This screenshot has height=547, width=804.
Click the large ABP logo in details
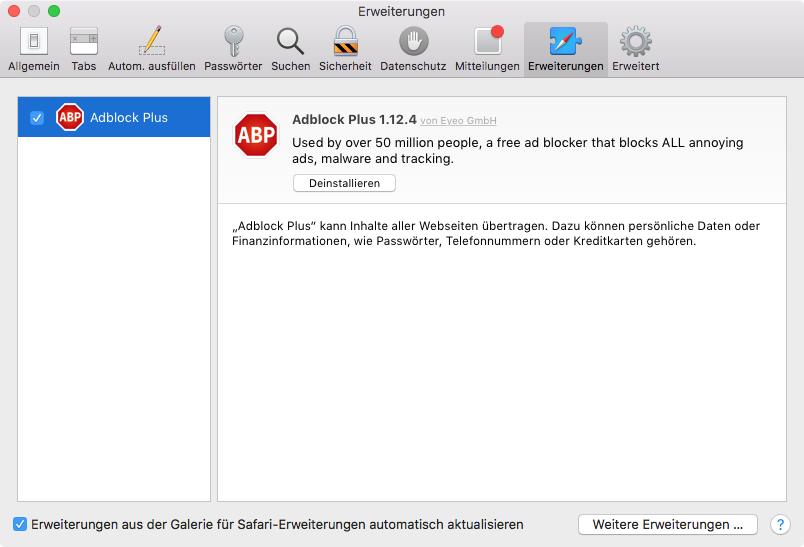click(256, 135)
